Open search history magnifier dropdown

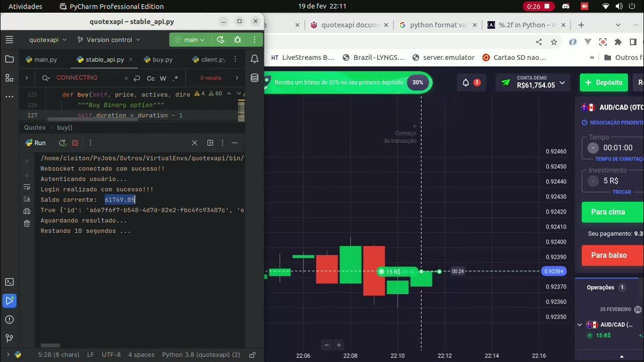46,78
